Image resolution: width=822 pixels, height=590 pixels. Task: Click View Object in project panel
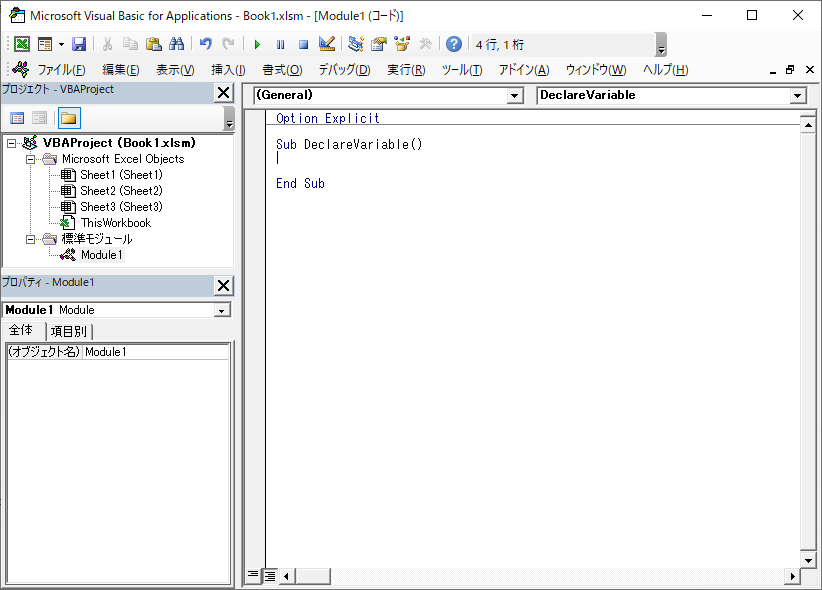[x=39, y=118]
